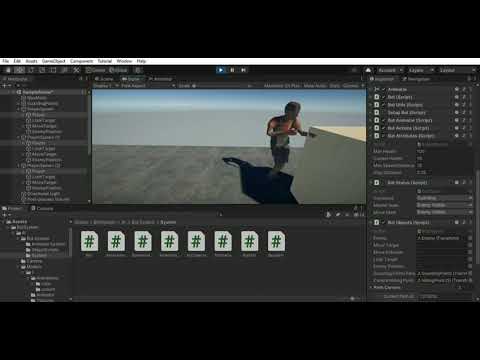This screenshot has height=360, width=480.
Task: Click the Step frame button
Action: tap(244, 70)
